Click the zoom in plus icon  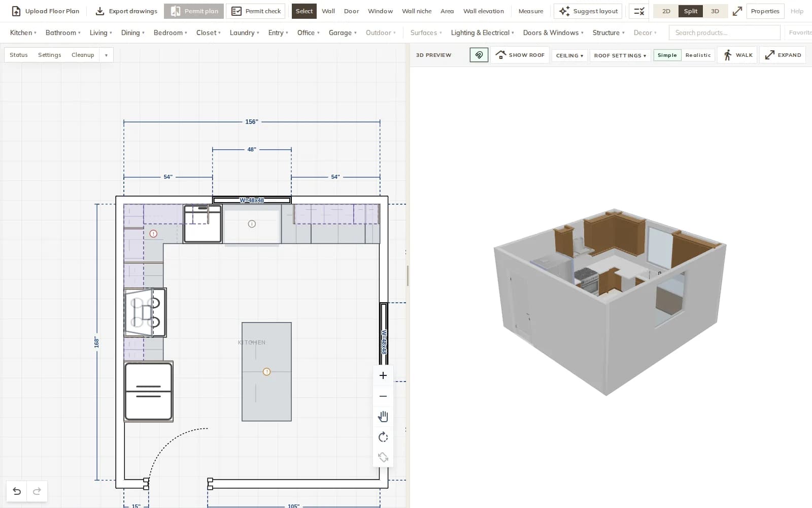pyautogui.click(x=383, y=375)
